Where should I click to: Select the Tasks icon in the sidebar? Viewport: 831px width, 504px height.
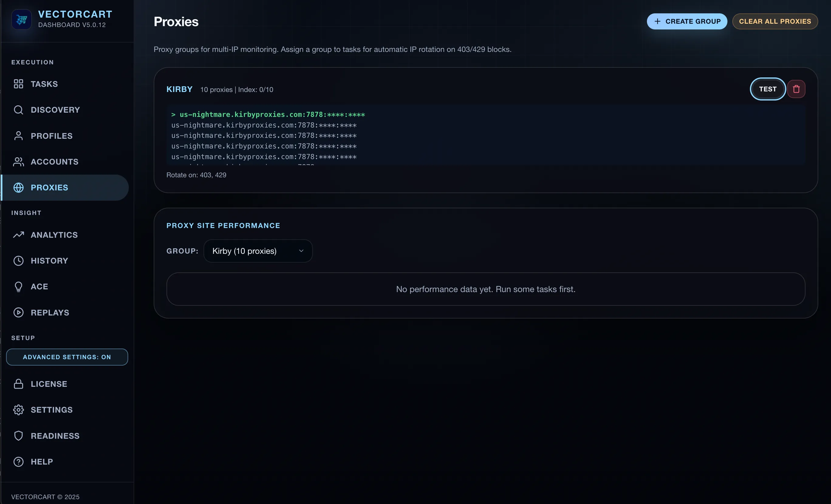coord(18,84)
